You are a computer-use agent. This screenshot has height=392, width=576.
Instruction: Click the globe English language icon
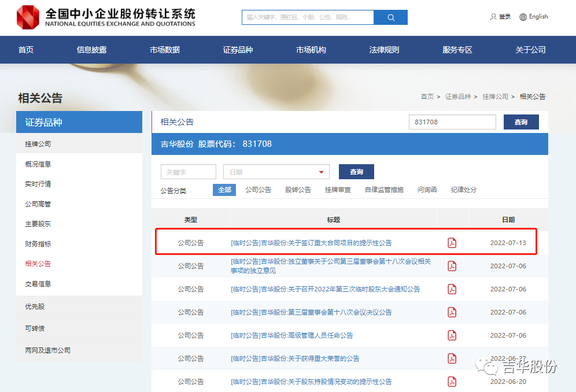tap(523, 17)
